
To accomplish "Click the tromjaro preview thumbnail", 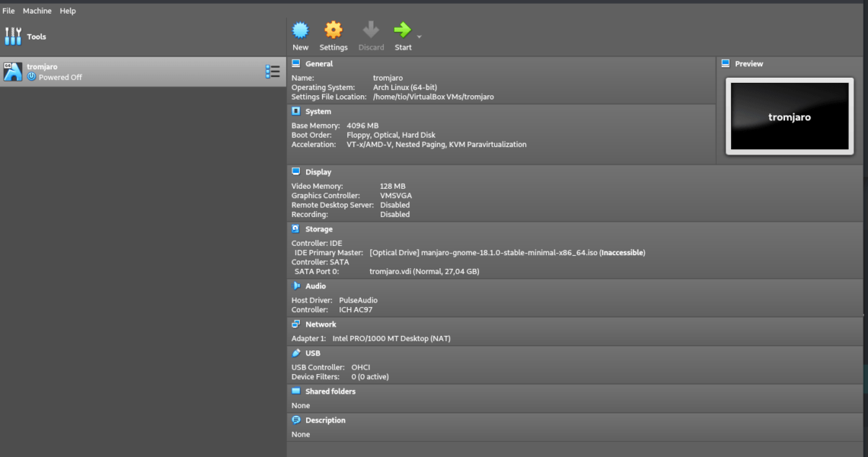I will 789,117.
